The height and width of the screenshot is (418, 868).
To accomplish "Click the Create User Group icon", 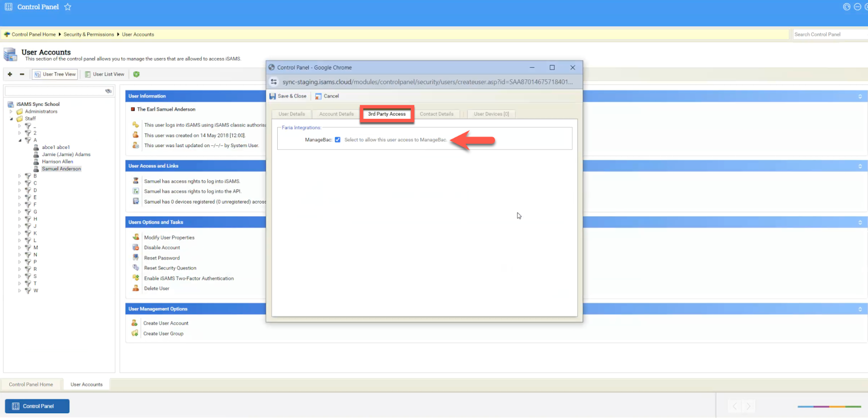I will tap(135, 333).
